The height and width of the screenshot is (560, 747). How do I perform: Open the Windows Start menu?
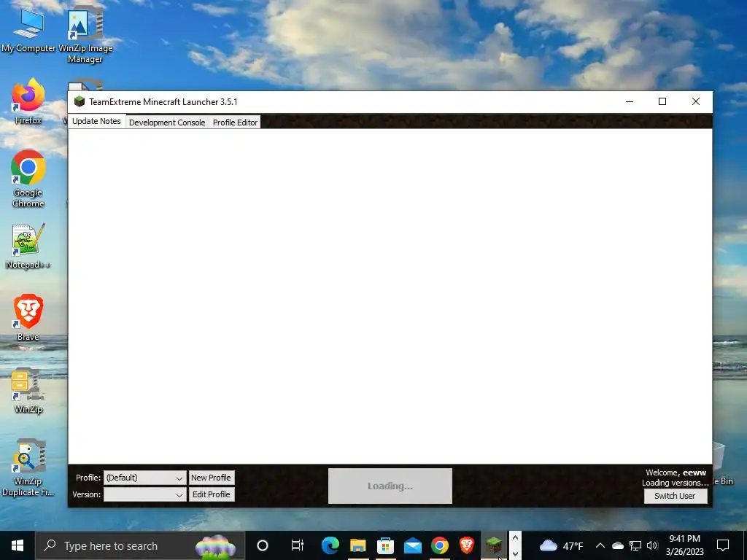click(18, 545)
